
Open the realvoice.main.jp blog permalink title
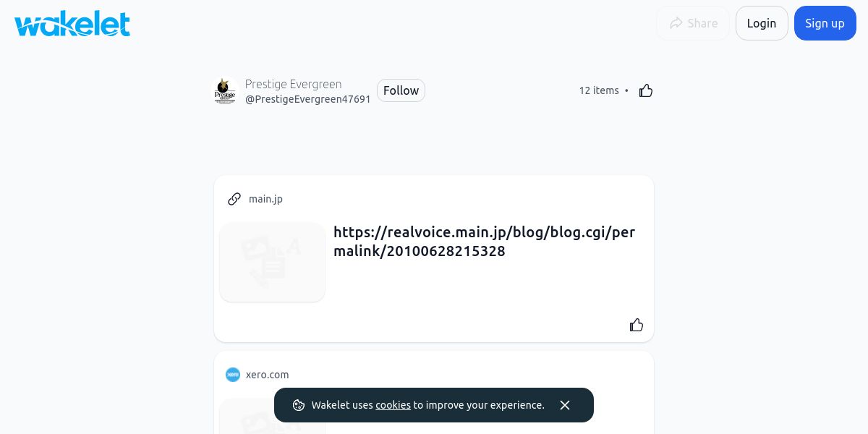(x=484, y=242)
